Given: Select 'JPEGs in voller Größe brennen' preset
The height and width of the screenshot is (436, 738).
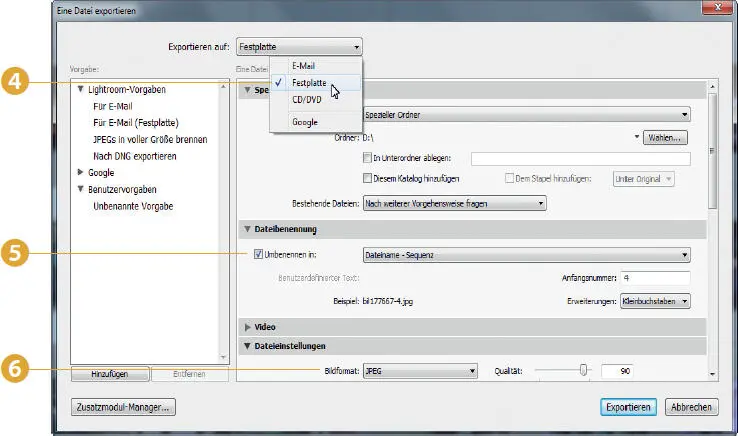Looking at the screenshot, I should click(150, 140).
